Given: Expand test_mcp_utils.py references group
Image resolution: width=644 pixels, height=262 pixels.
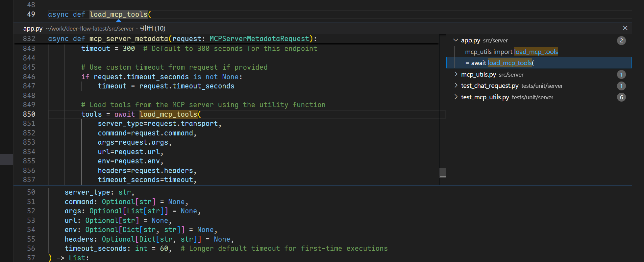Looking at the screenshot, I should pos(456,97).
